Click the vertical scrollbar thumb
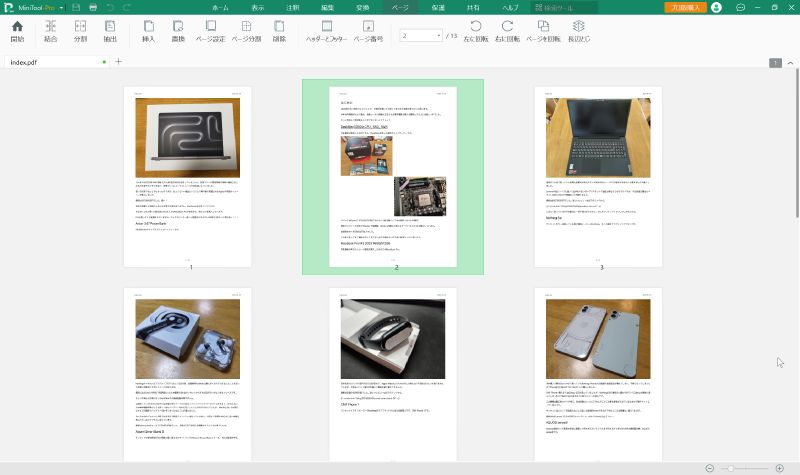Screen dimensions: 800x475 tap(797, 143)
